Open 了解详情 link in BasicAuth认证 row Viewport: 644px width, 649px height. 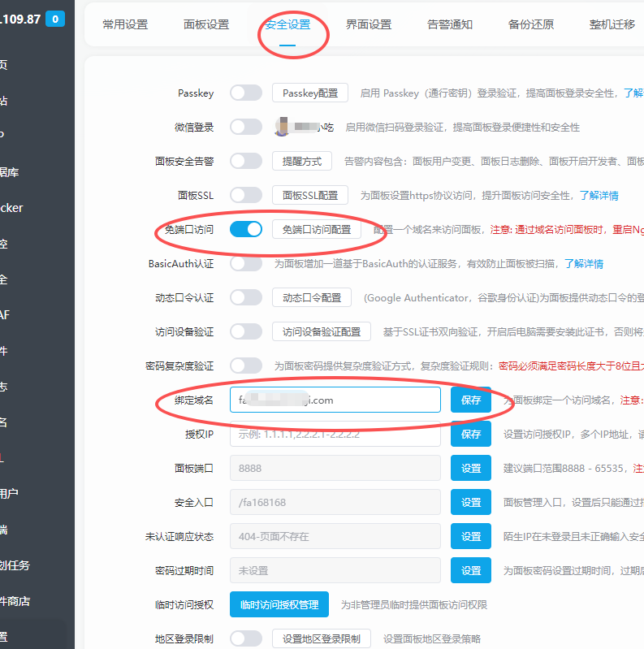coord(584,264)
